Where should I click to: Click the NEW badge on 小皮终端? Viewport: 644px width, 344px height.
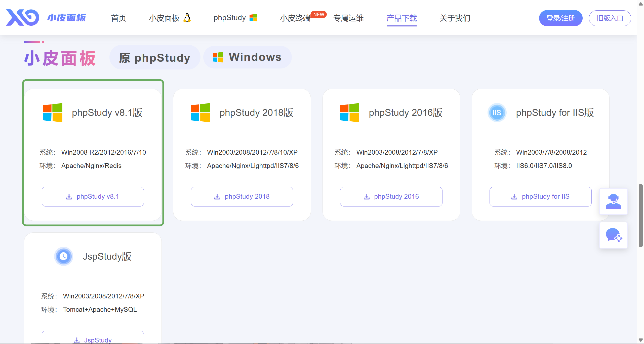click(x=318, y=15)
